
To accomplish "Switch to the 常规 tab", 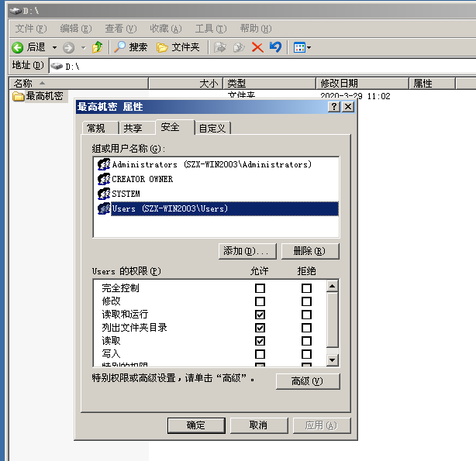I will pos(100,128).
